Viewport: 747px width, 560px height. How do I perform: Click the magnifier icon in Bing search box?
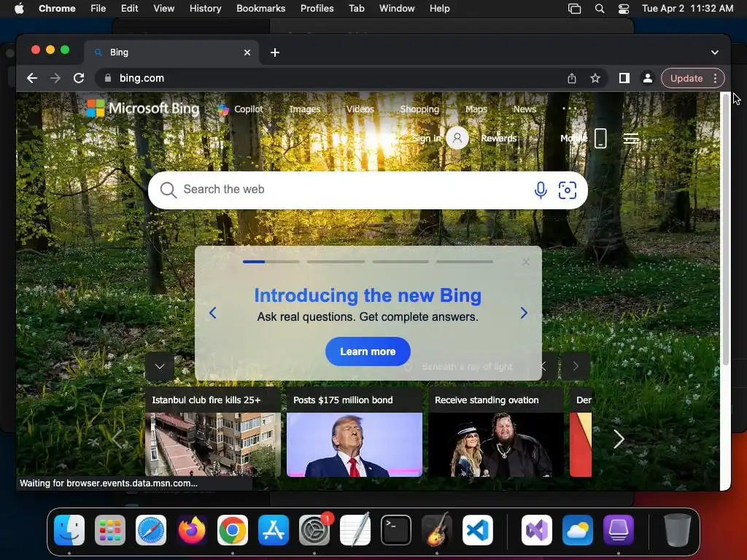click(x=168, y=190)
